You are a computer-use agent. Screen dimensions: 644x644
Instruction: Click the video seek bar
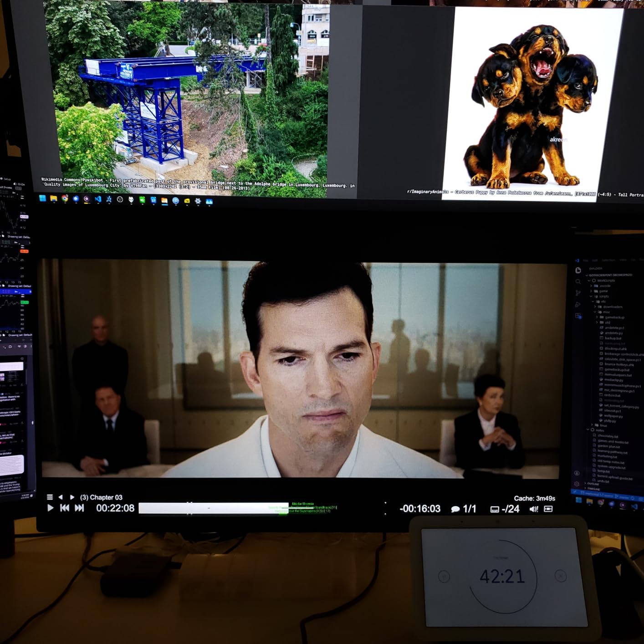click(213, 508)
